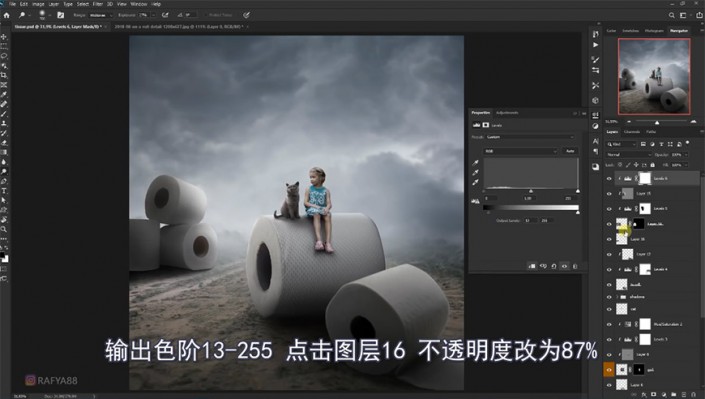Hide the Hue/Saturation 2 layer
The width and height of the screenshot is (705, 399).
[609, 324]
